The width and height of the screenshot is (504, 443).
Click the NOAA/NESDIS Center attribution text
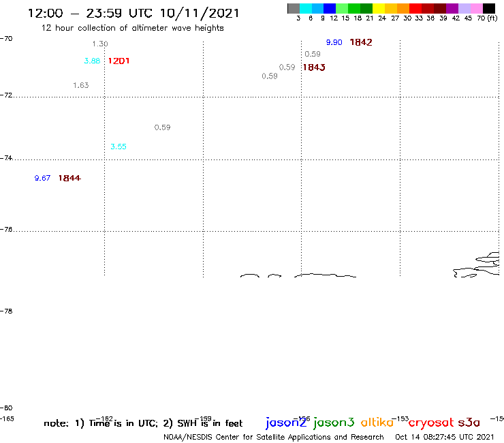pos(274,437)
